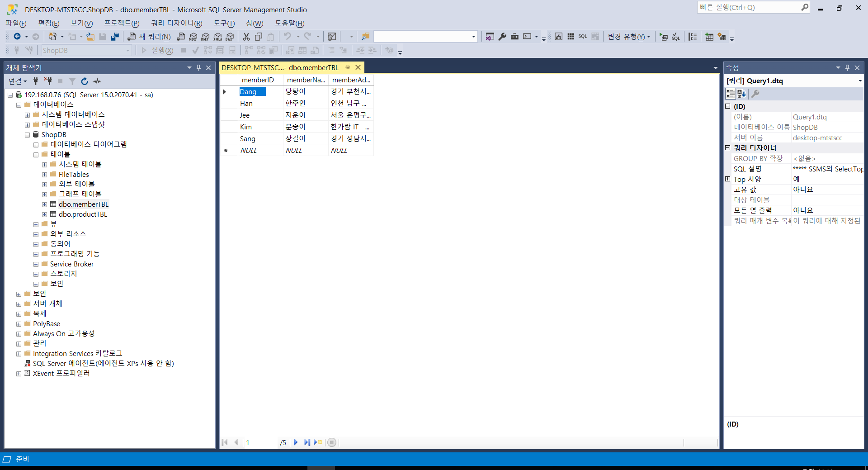Image resolution: width=868 pixels, height=470 pixels.
Task: Click the Refresh icon in Object Explorer
Action: point(85,81)
